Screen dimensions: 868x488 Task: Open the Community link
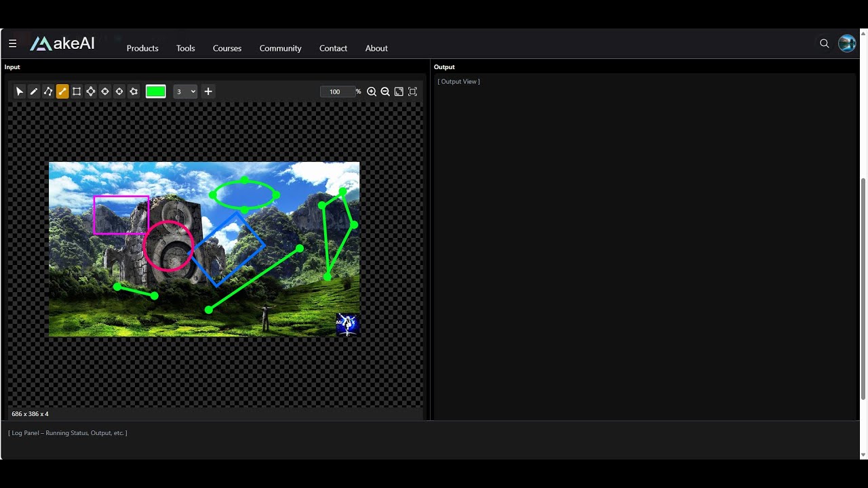tap(280, 48)
